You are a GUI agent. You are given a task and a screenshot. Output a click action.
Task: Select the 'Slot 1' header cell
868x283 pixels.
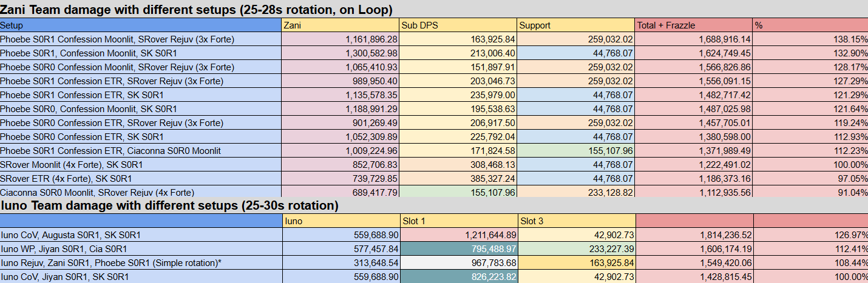458,221
